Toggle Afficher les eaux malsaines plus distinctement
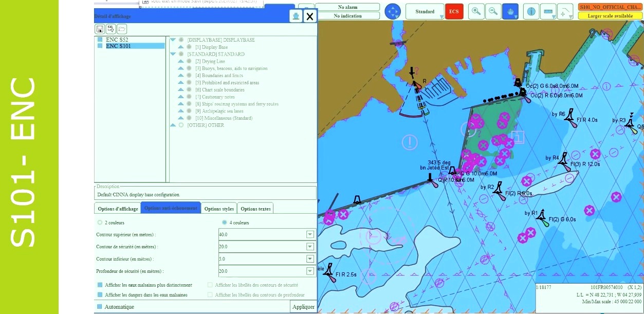Image resolution: width=644 pixels, height=314 pixels. [x=100, y=285]
